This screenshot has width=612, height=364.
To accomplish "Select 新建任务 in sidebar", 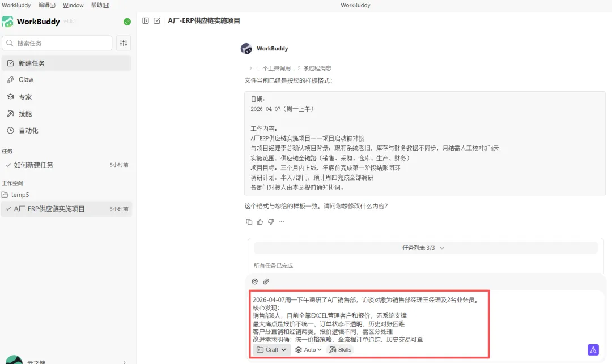I will click(66, 63).
